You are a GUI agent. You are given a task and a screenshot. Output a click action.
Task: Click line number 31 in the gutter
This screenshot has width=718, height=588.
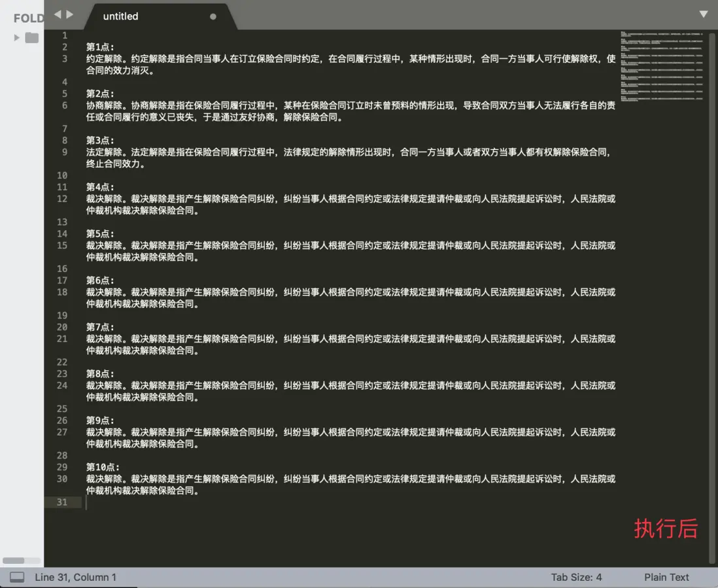(x=62, y=502)
